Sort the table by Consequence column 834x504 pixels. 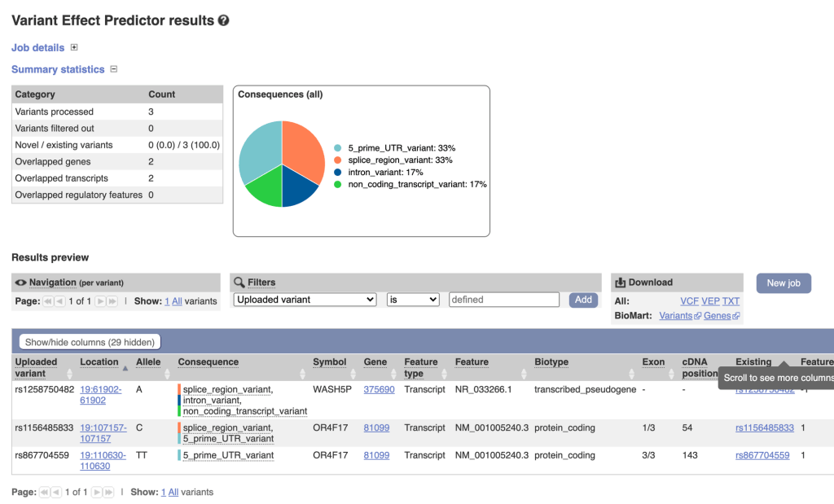coord(301,373)
